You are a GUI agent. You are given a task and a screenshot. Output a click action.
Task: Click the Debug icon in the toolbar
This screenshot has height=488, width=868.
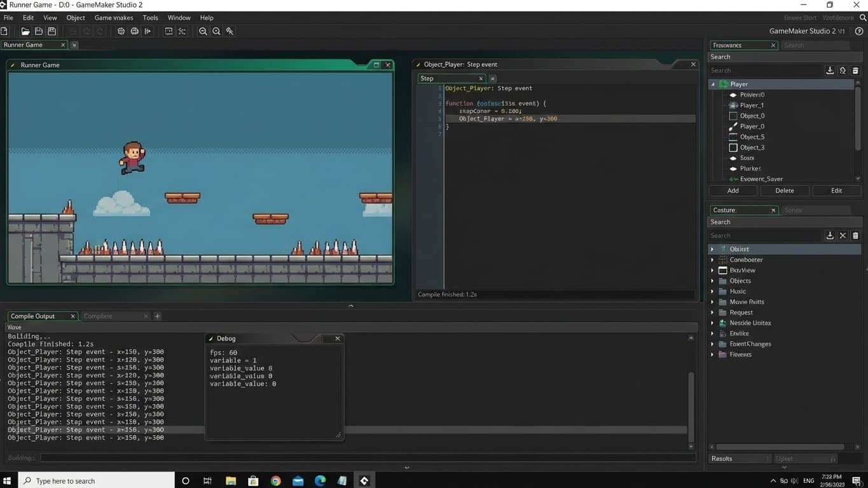[134, 31]
